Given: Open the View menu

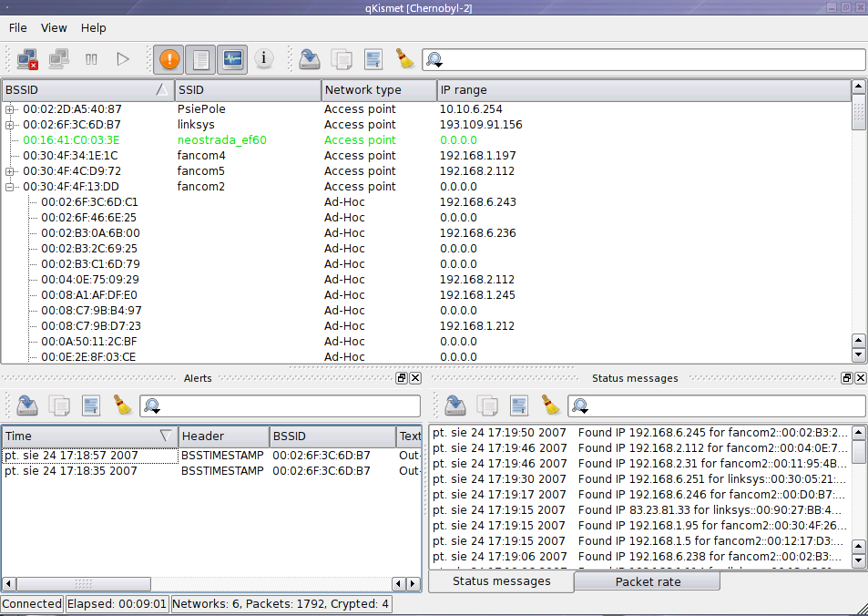Looking at the screenshot, I should click(x=54, y=28).
